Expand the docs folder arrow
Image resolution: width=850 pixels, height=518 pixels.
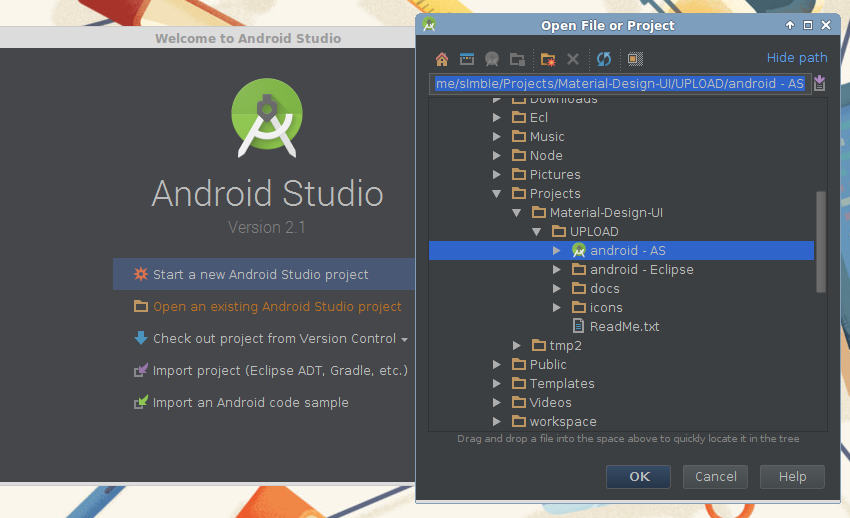point(556,288)
